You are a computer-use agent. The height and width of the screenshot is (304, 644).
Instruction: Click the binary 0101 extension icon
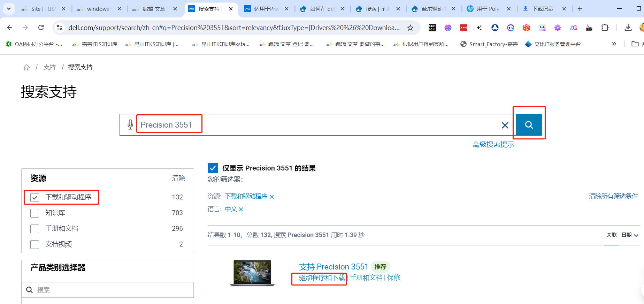click(432, 28)
